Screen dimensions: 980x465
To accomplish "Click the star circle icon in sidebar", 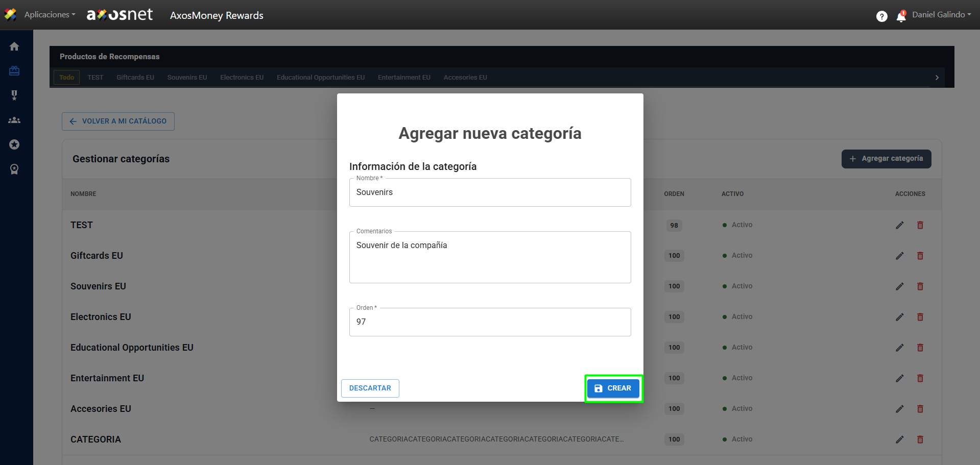I will point(14,144).
